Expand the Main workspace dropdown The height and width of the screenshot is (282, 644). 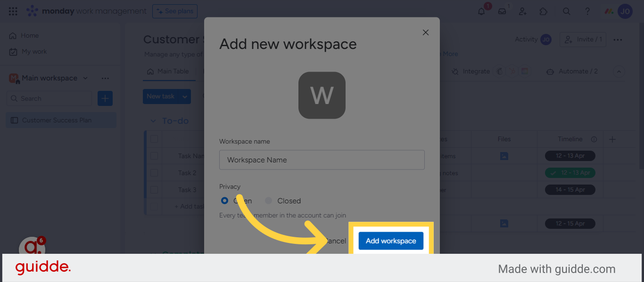pos(85,78)
